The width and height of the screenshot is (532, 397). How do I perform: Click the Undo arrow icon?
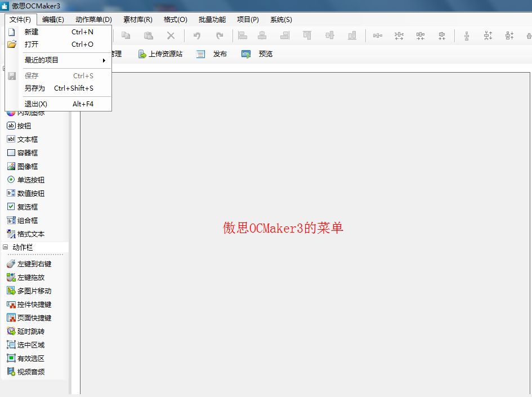coord(197,35)
